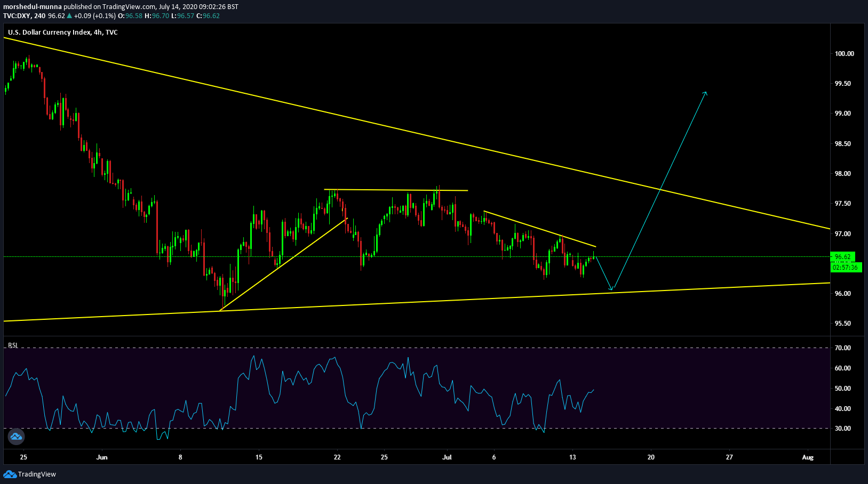868x484 pixels.
Task: Click the RSI 30.00 scale label
Action: pos(843,429)
